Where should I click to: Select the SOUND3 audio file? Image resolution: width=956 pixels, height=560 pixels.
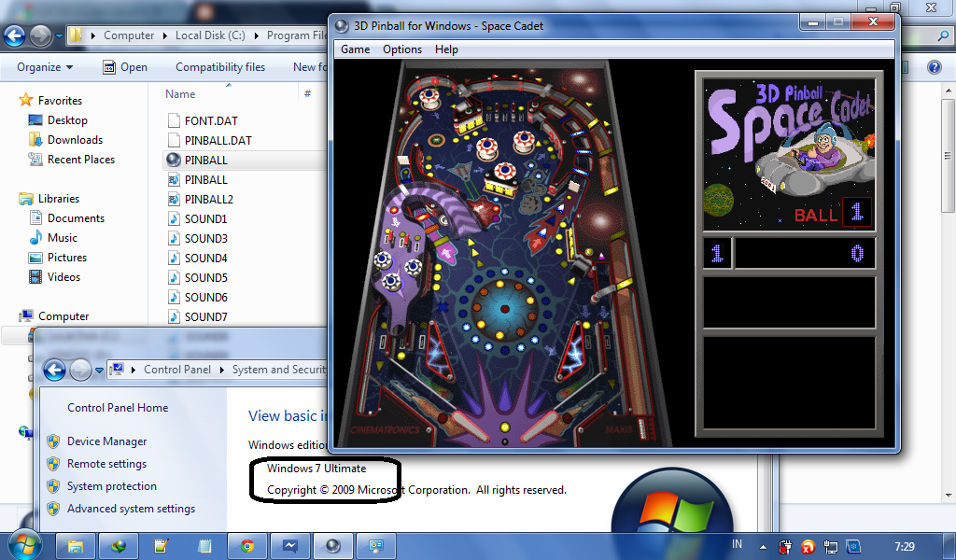point(205,238)
